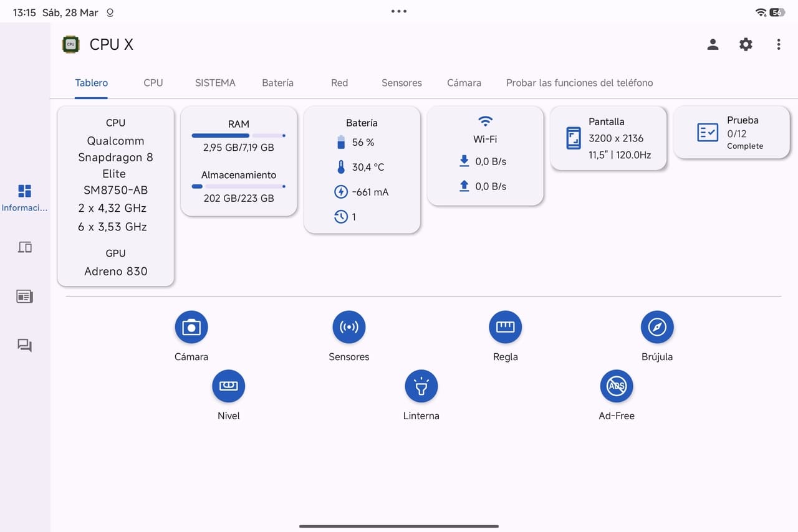
Task: Switch to the SISTEMA tab
Action: [x=215, y=83]
